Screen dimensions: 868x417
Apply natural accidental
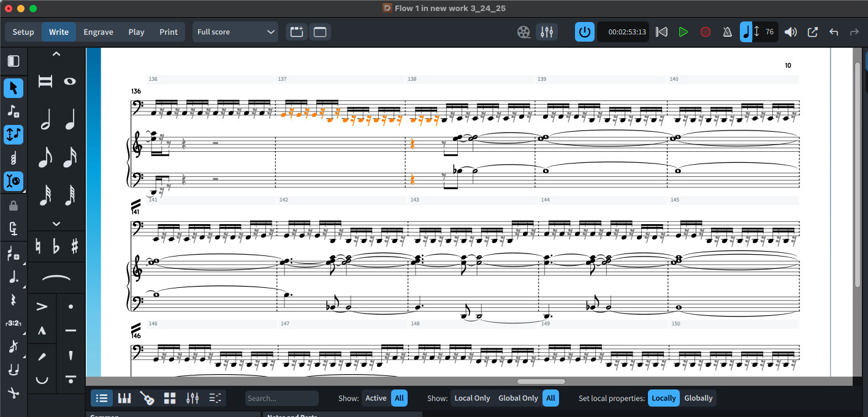pyautogui.click(x=37, y=247)
